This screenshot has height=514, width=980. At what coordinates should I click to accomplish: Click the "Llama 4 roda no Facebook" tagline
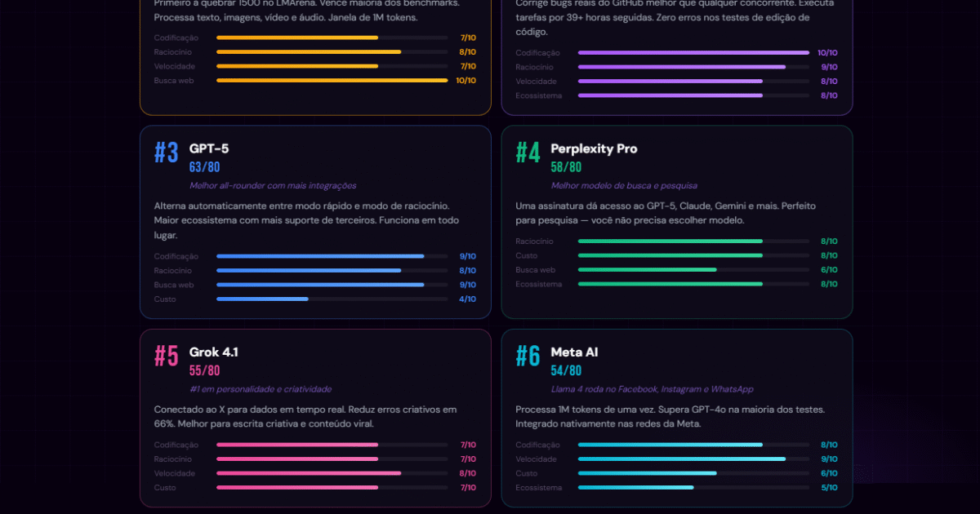pyautogui.click(x=652, y=390)
